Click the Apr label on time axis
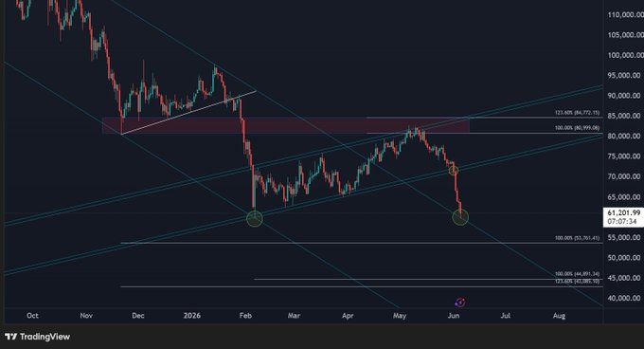 [x=348, y=315]
